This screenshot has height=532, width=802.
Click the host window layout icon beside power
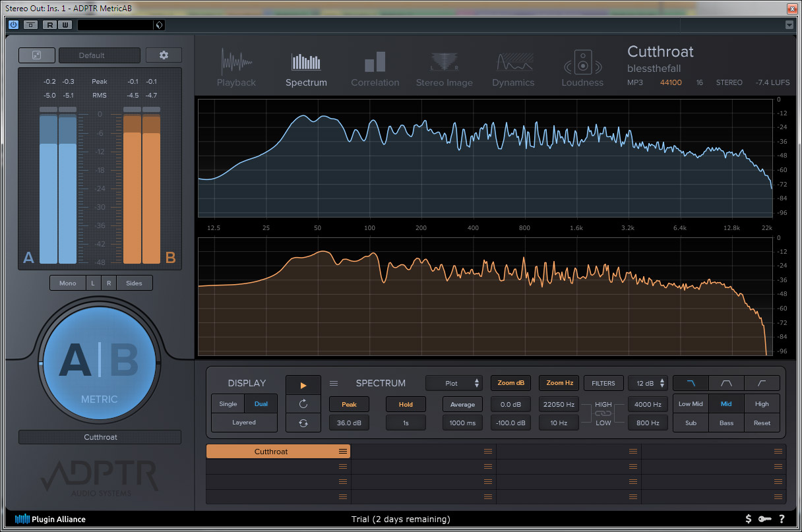click(x=30, y=25)
